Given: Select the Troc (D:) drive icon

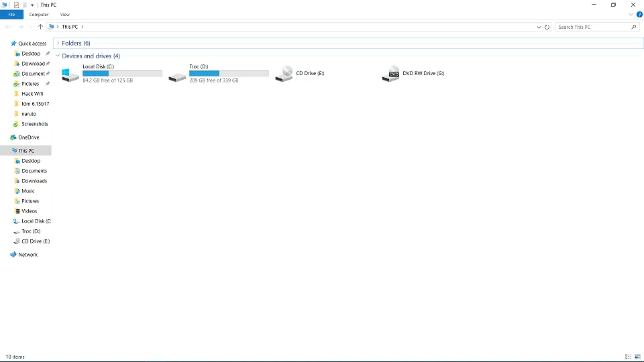Looking at the screenshot, I should [177, 74].
